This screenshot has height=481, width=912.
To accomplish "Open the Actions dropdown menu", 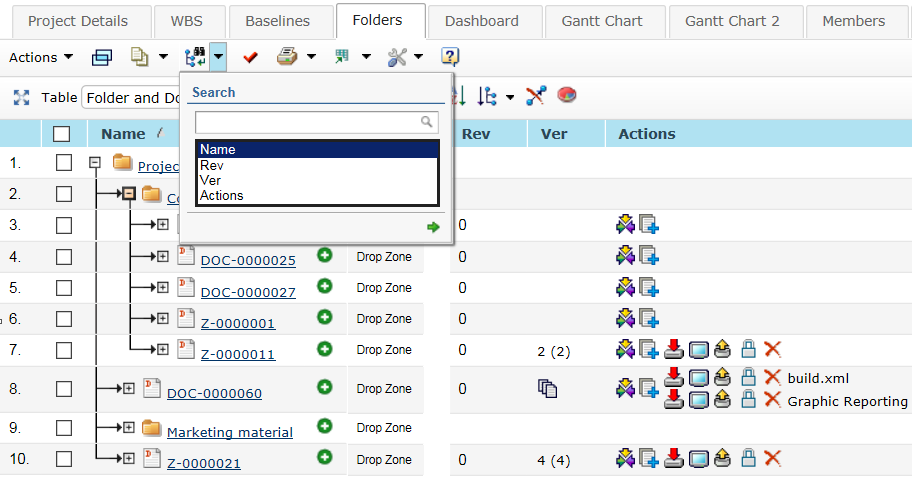I will point(41,57).
